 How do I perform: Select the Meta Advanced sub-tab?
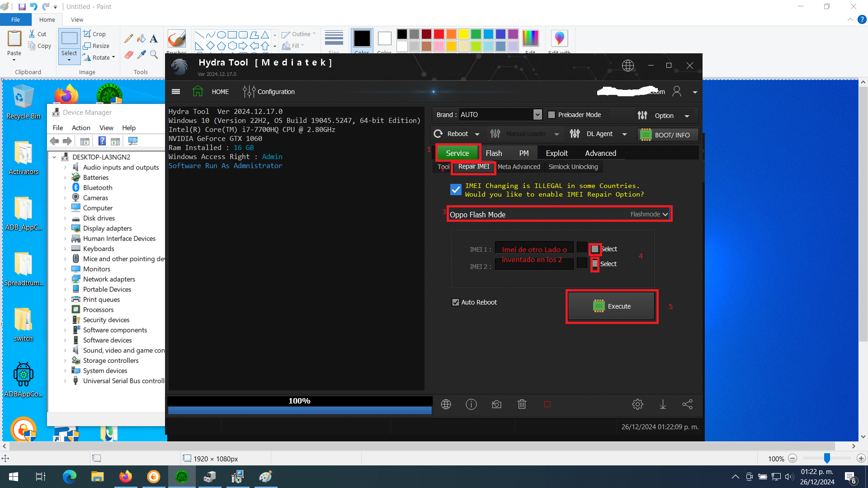[x=519, y=167]
